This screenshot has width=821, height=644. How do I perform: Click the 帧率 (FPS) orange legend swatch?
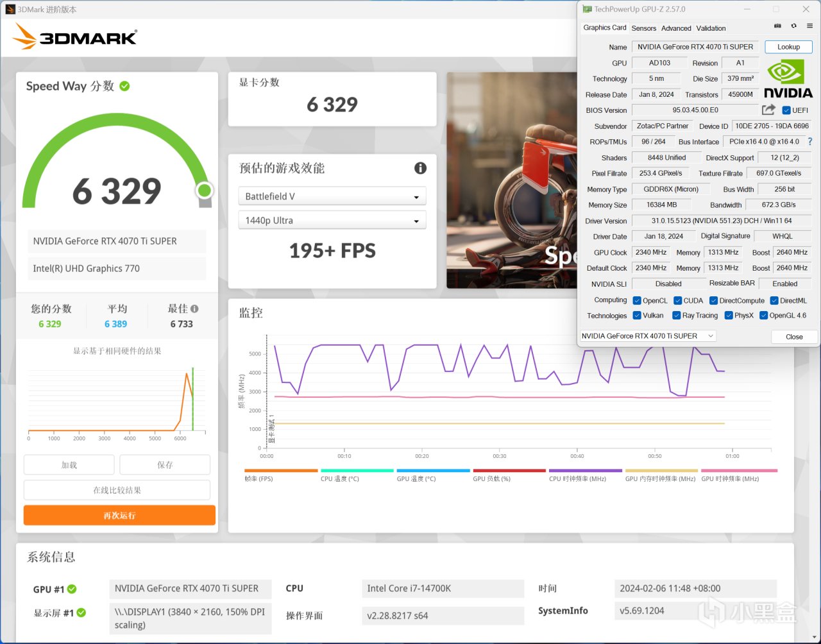tap(281, 471)
